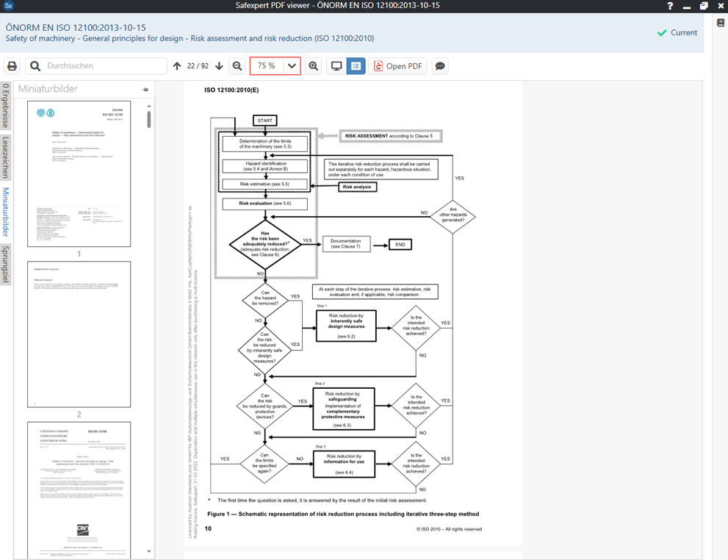Select the Sprungziel side tab
The image size is (728, 560).
click(x=6, y=265)
